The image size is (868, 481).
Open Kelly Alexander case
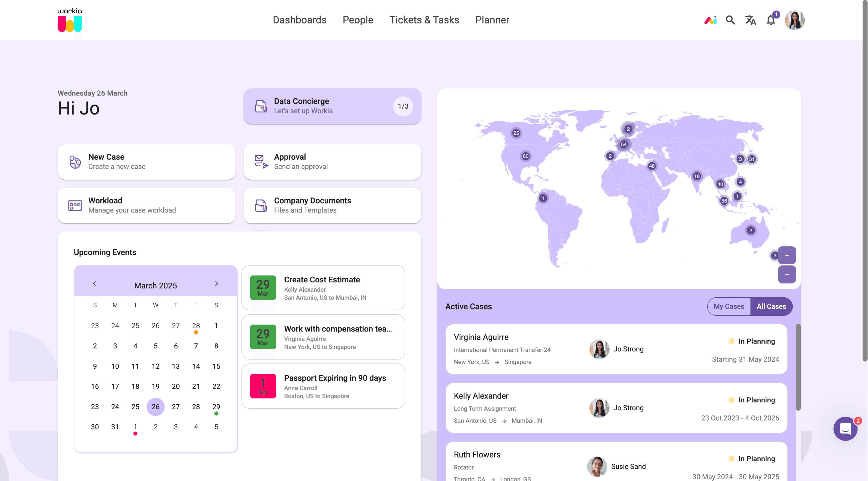616,407
